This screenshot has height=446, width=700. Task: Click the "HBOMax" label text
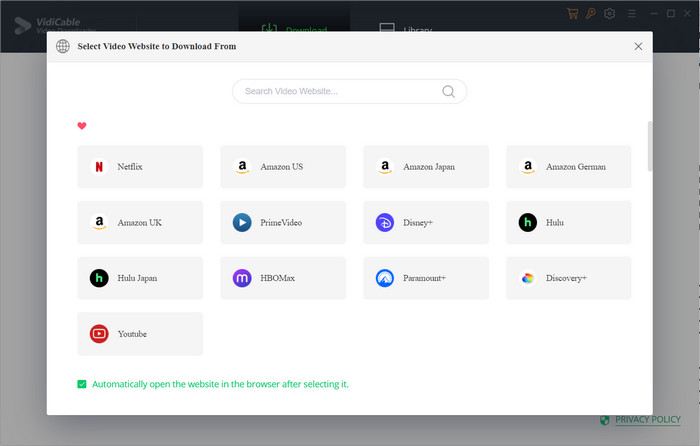pos(277,278)
